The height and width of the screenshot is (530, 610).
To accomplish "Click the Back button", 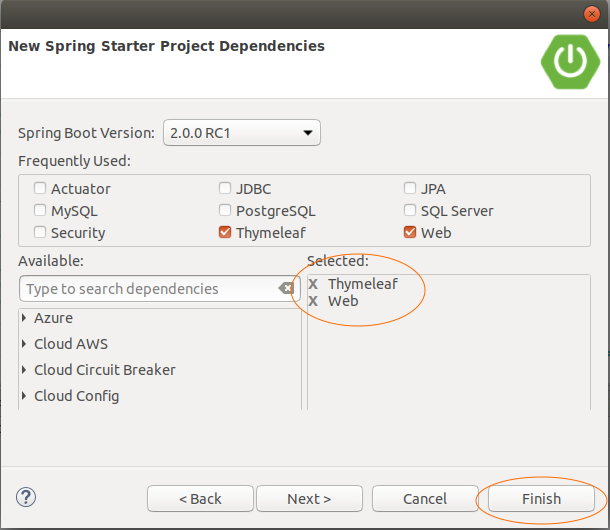I will click(200, 498).
